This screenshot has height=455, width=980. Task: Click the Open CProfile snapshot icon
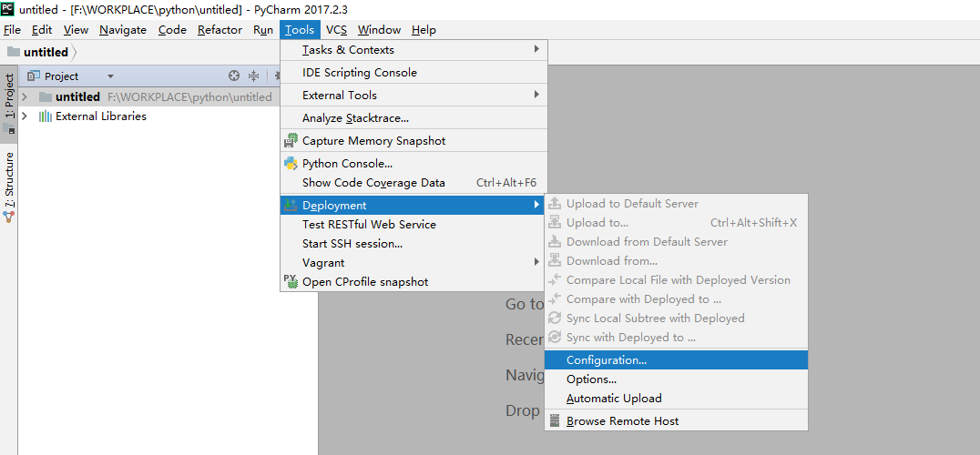(291, 281)
